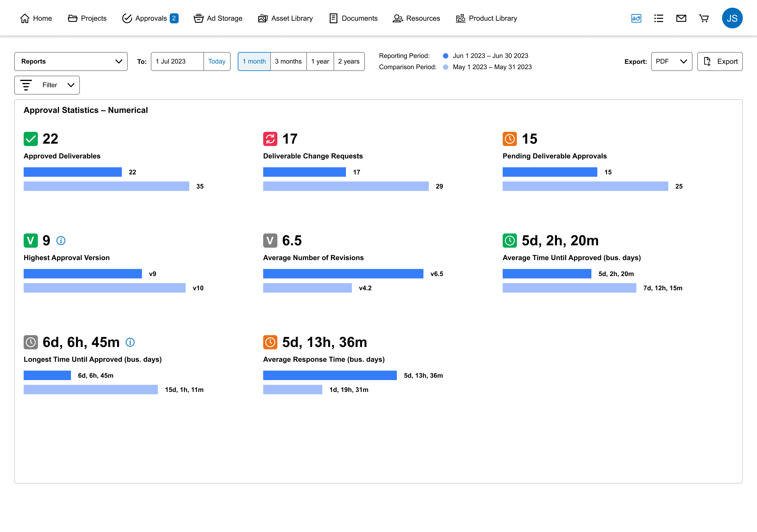
Task: Open the shopping cart icon
Action: point(703,18)
